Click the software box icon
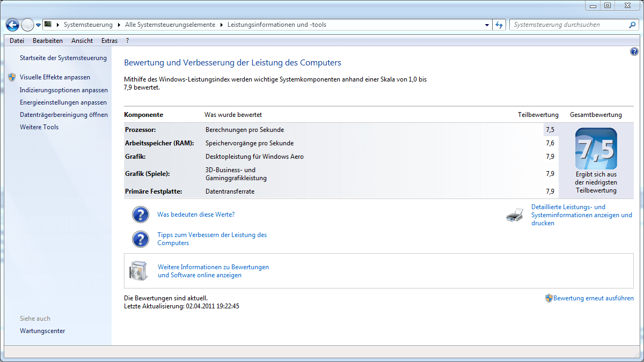Viewport: 644px width, 362px height. pos(138,271)
